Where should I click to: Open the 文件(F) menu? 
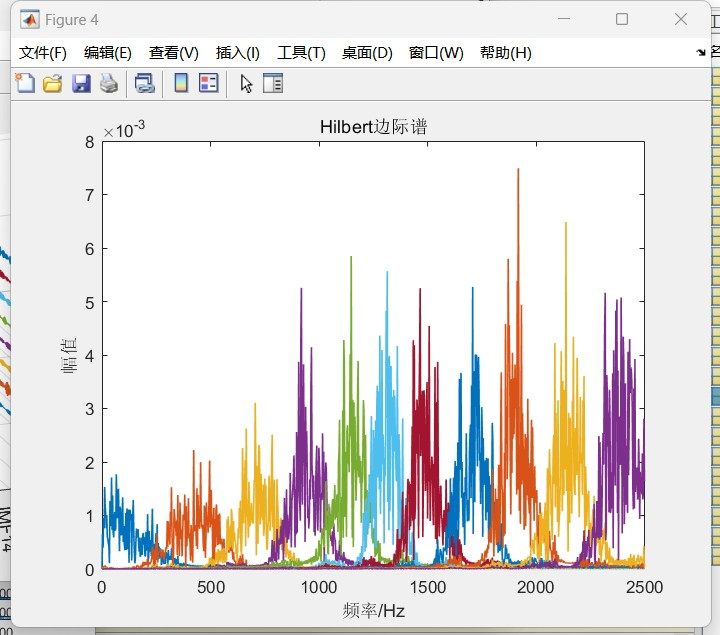(x=43, y=53)
